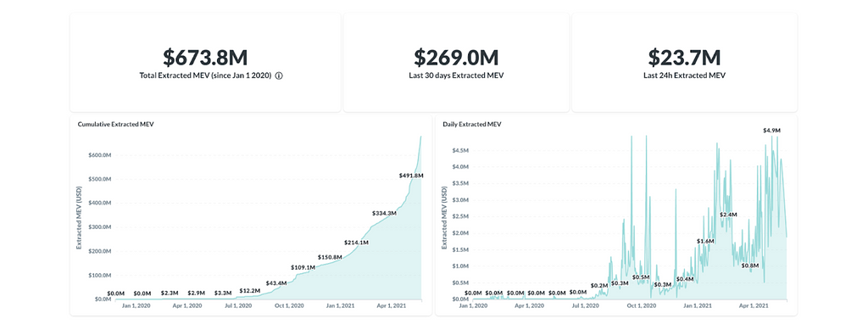Click the Daily Extracted MEV chart title
The width and height of the screenshot is (868, 330).
click(x=471, y=125)
